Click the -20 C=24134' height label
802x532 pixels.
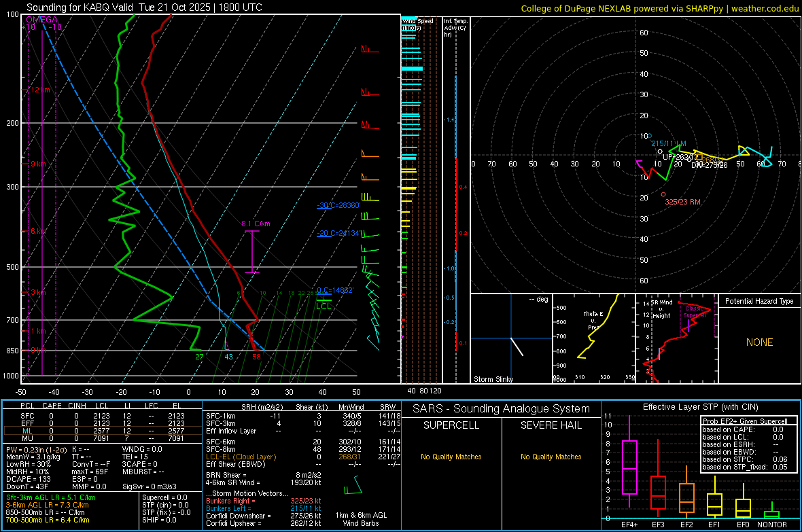click(x=338, y=233)
